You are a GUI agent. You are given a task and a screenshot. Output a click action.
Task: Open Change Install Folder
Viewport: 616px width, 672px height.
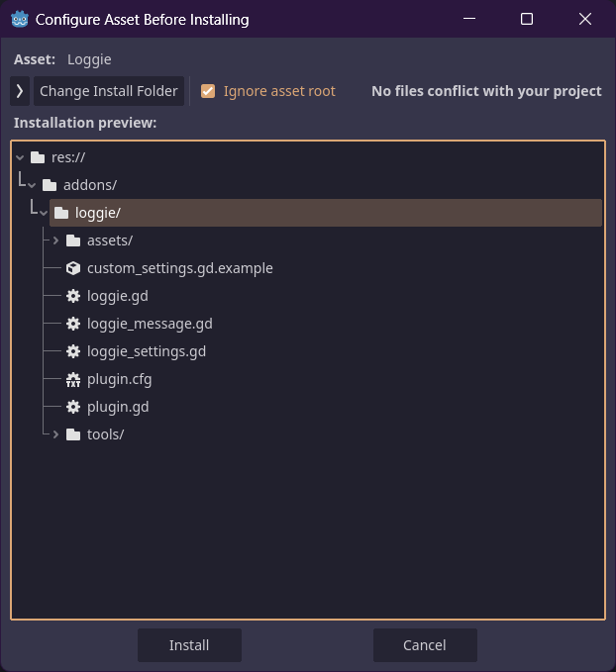(x=109, y=91)
